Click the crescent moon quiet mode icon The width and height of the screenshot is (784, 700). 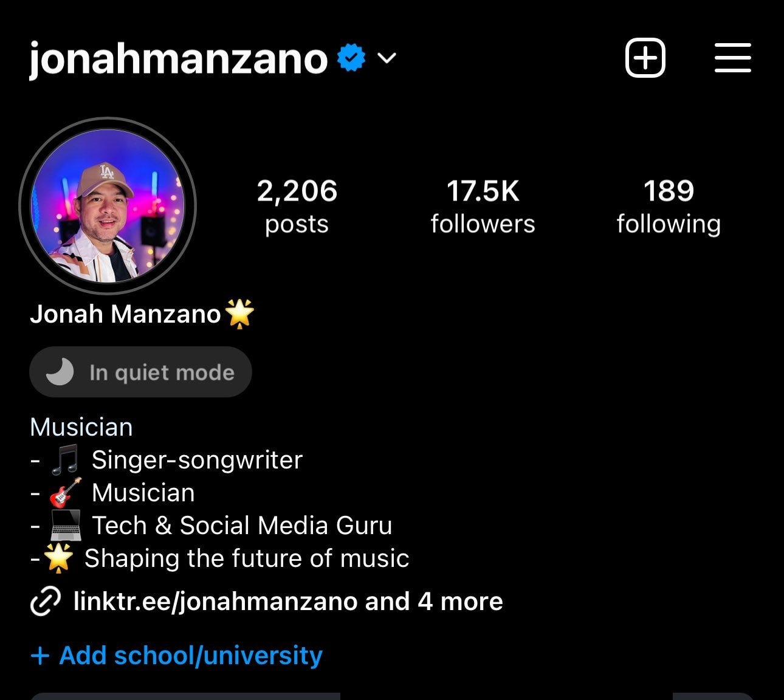point(60,372)
